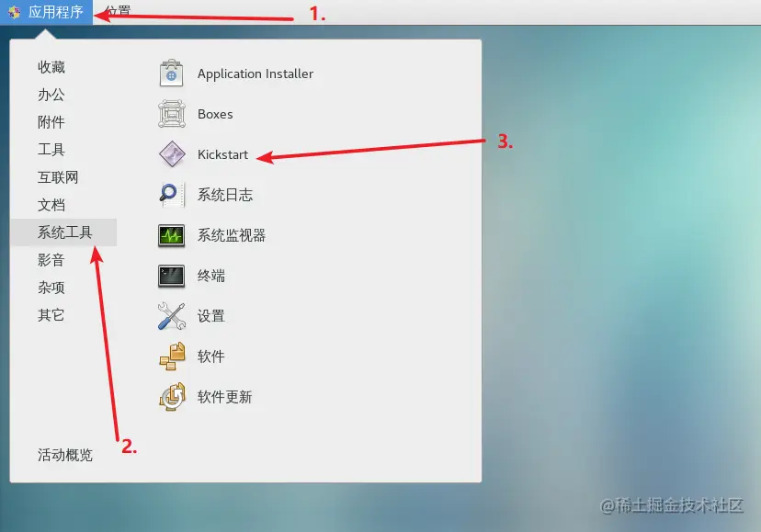
Task: Select the 文档 category
Action: (x=51, y=205)
